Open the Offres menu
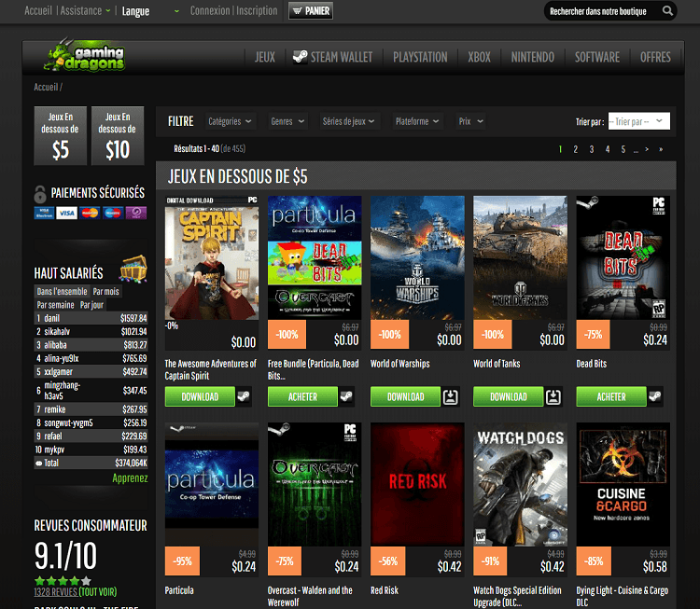The height and width of the screenshot is (609, 700). [x=655, y=57]
